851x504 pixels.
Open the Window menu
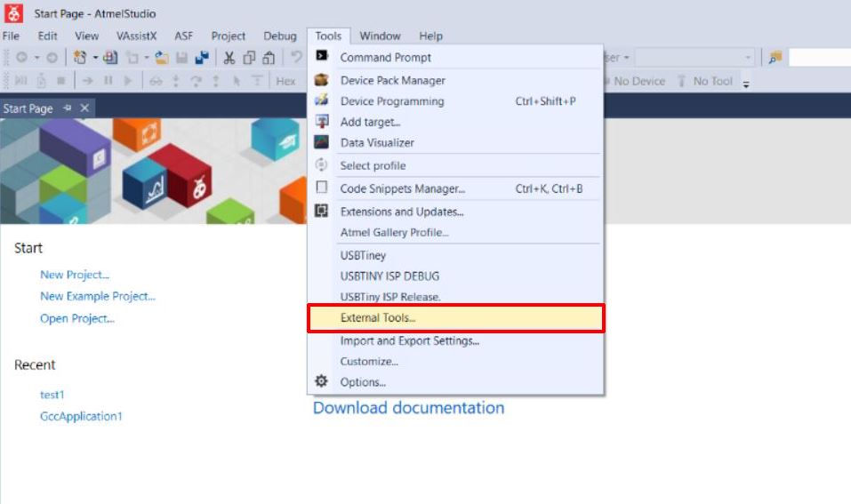coord(380,36)
